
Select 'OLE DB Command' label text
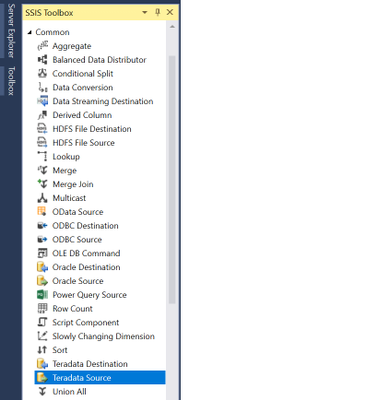click(86, 253)
